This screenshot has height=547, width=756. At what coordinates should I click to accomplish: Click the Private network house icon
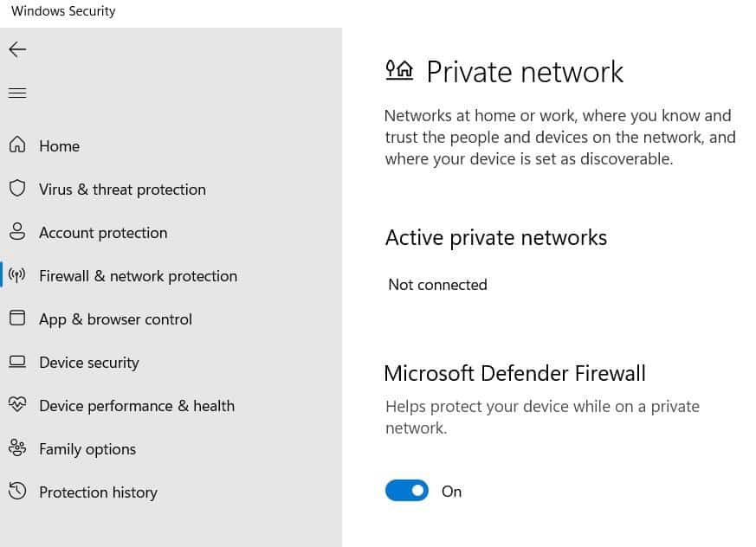[x=399, y=71]
